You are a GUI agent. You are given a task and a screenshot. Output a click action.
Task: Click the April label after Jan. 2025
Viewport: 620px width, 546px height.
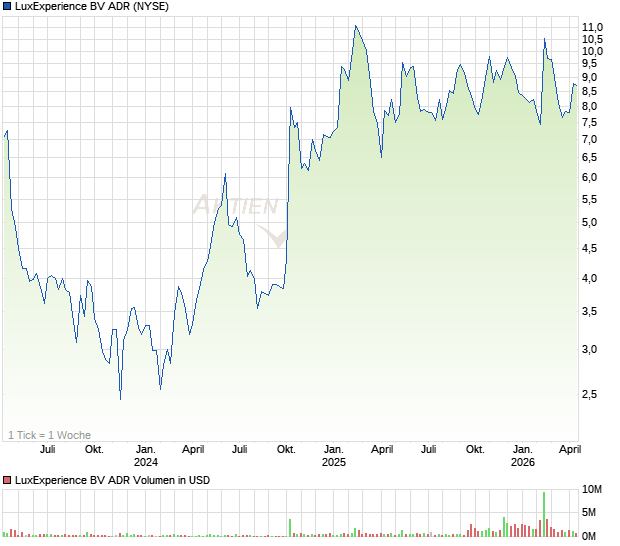coord(382,450)
